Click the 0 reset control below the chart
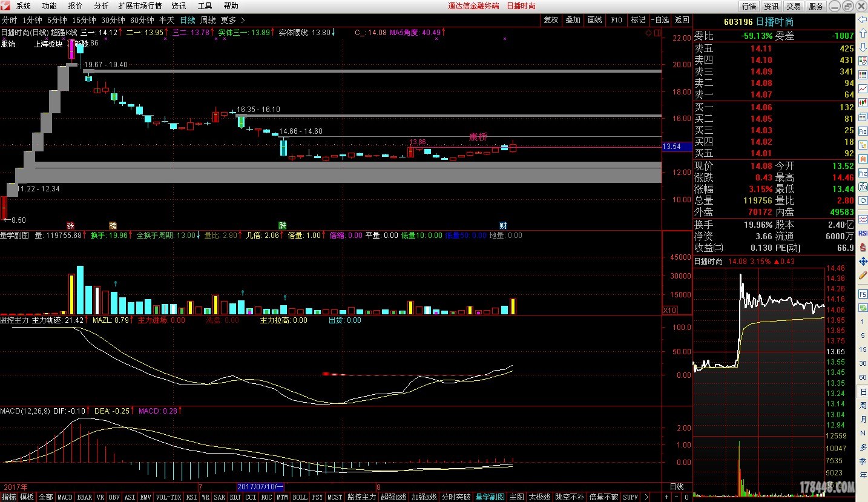868x502 pixels. tap(686, 497)
